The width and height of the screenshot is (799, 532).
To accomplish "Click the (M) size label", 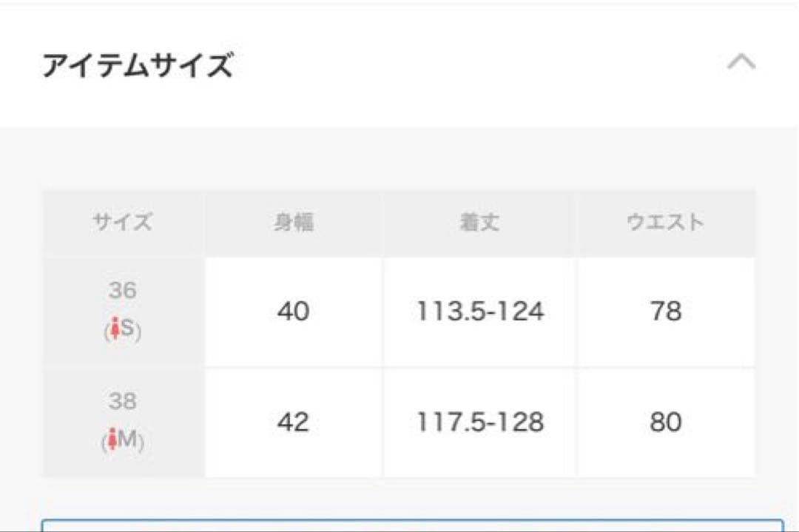I will (127, 441).
